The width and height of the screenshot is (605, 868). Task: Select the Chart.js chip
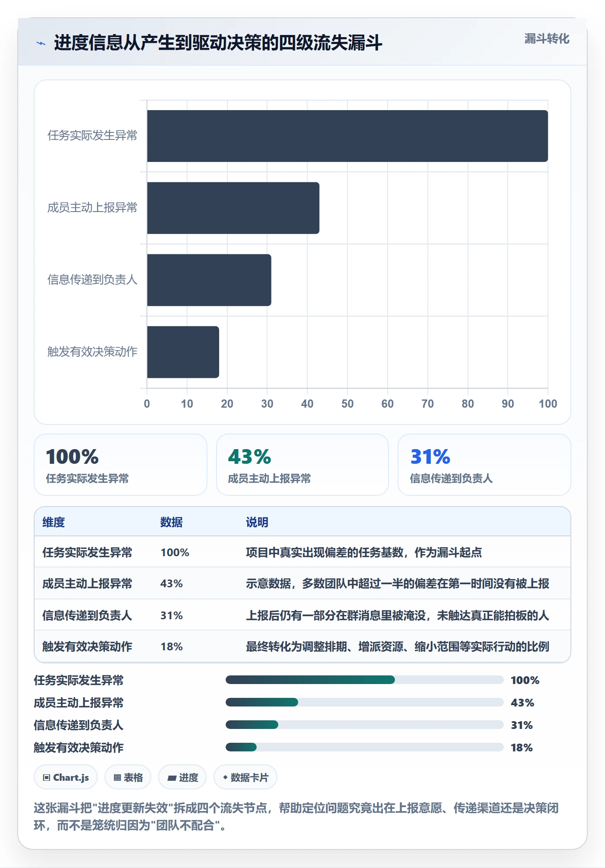[66, 777]
